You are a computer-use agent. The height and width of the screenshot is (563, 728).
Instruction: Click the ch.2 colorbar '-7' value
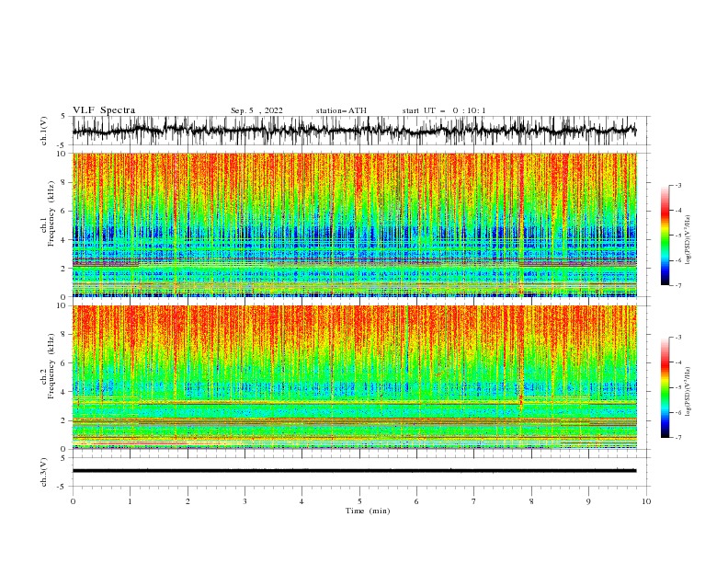(677, 437)
